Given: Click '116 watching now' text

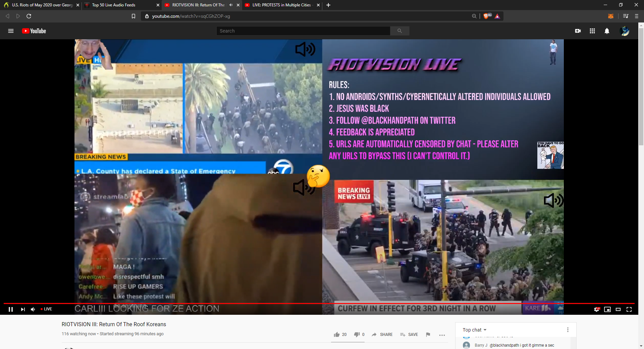Looking at the screenshot, I should pos(78,334).
